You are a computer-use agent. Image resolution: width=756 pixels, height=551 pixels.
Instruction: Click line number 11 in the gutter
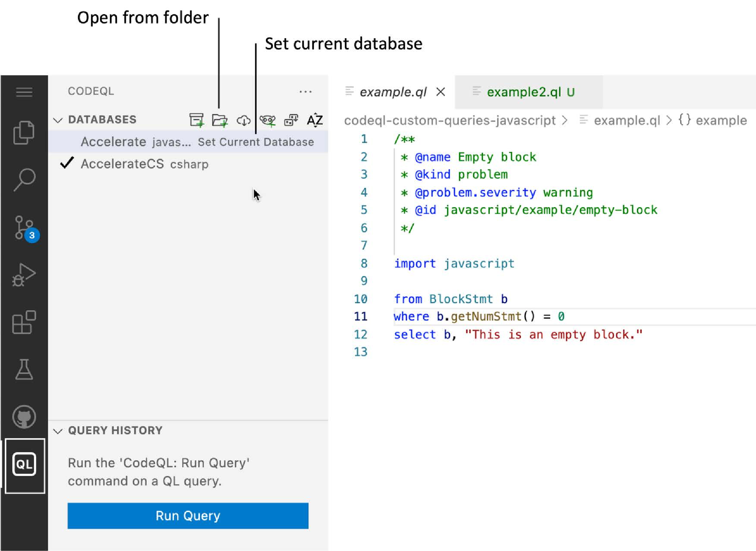(x=360, y=316)
